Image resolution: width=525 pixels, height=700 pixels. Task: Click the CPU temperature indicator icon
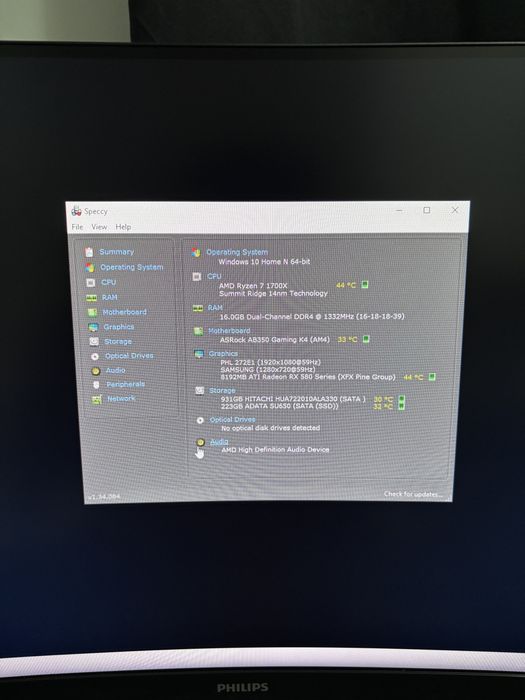(365, 284)
